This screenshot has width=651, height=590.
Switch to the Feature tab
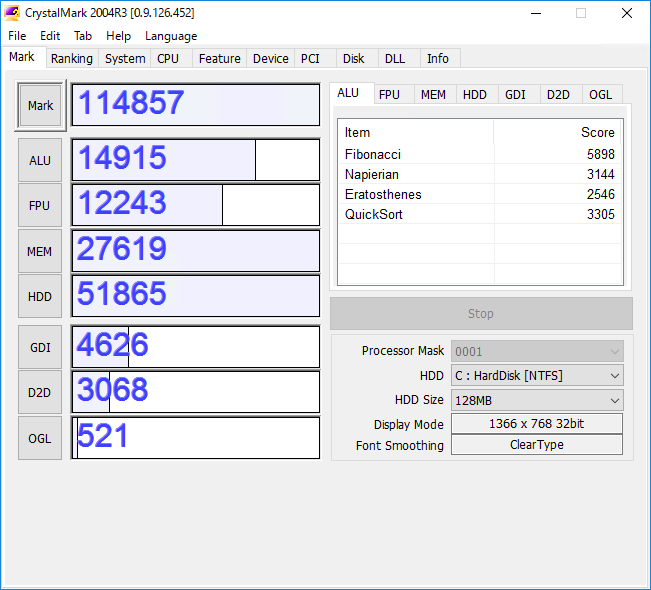point(220,59)
